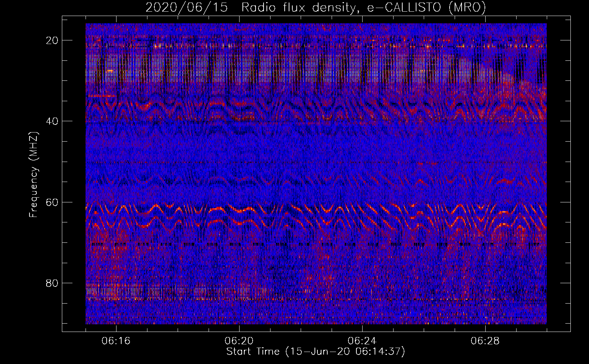The image size is (589, 364).
Task: Click the 40 frequency tick label
Action: click(x=52, y=121)
